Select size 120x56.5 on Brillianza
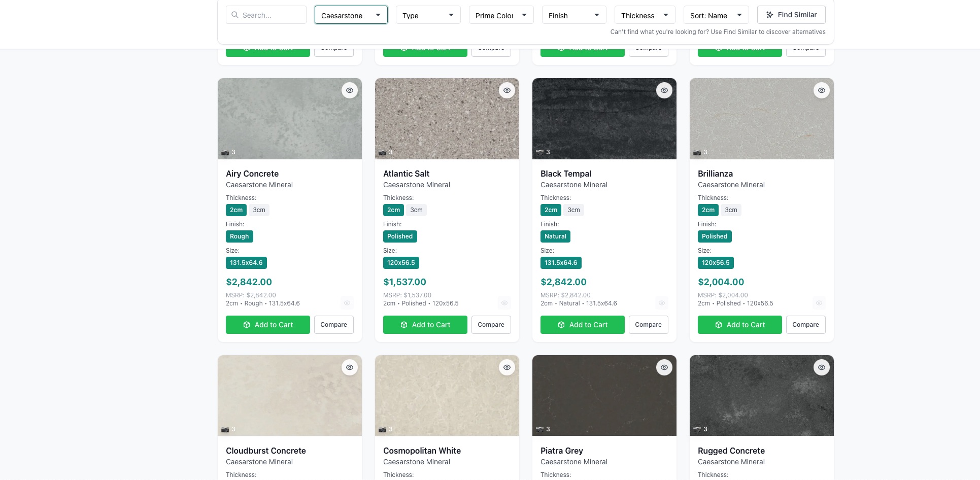Image resolution: width=980 pixels, height=480 pixels. click(x=716, y=263)
